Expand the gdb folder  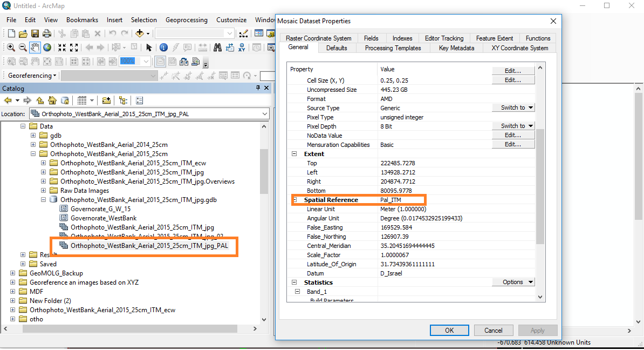(x=33, y=136)
